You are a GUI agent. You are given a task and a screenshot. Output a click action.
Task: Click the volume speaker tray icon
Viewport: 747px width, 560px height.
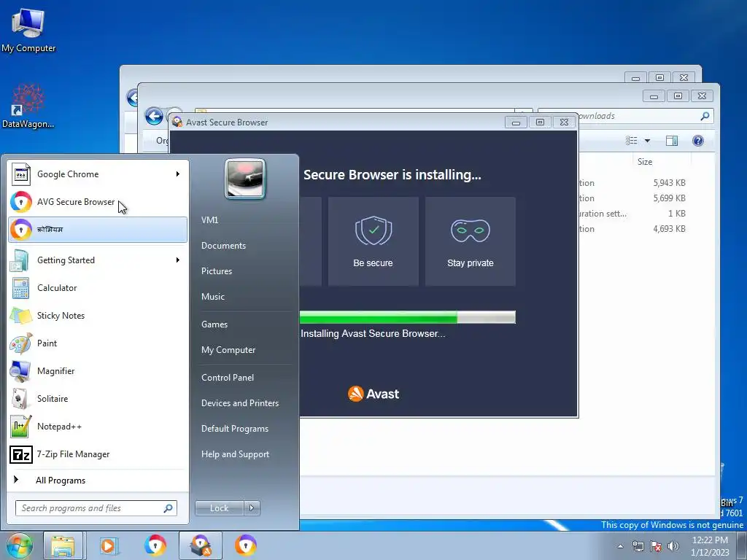(673, 546)
